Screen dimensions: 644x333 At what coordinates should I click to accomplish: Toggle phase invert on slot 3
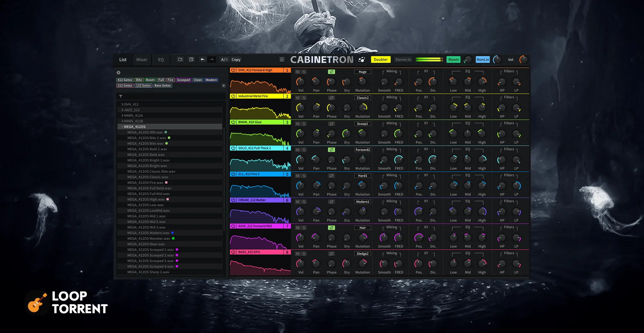pyautogui.click(x=331, y=124)
